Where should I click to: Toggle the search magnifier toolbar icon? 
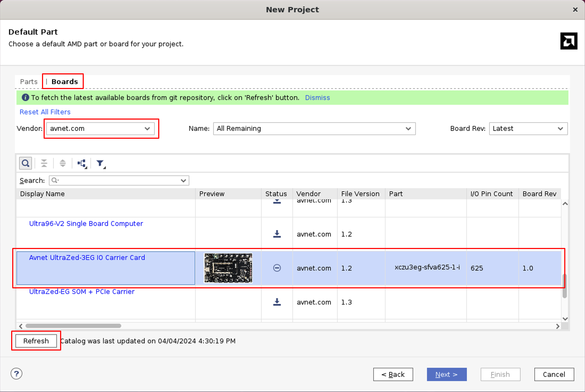[26, 163]
